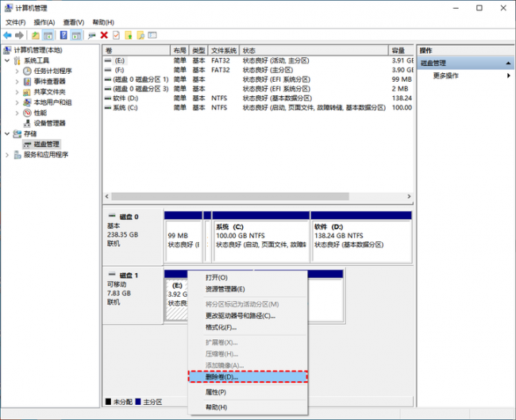This screenshot has width=516, height=420.
Task: Expand the 共享文件夹 node
Action: click(x=17, y=92)
